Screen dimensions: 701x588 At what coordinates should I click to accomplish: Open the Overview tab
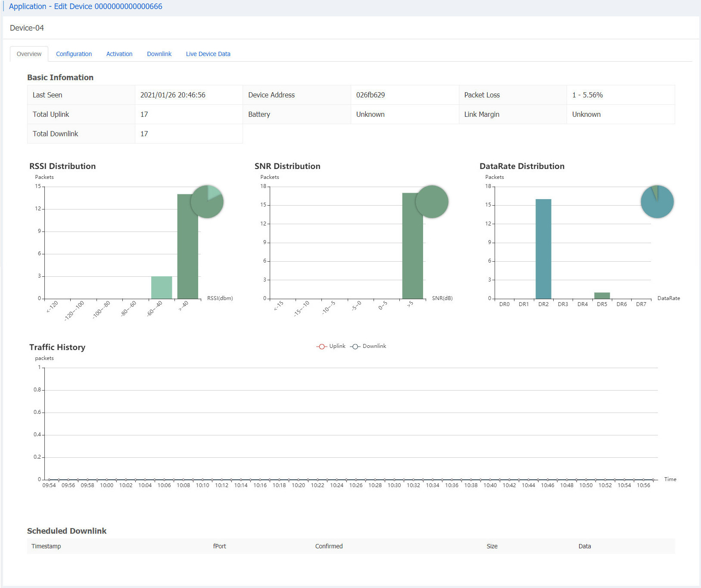(x=29, y=54)
